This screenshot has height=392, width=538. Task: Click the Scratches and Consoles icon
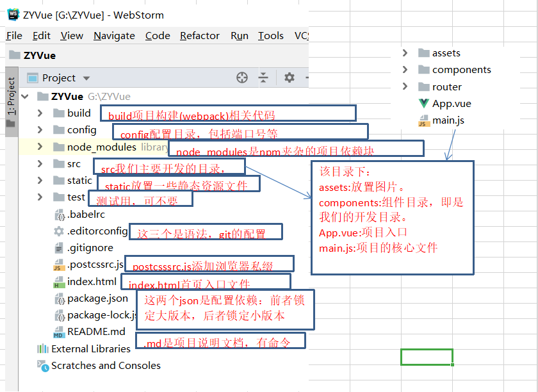coord(44,366)
